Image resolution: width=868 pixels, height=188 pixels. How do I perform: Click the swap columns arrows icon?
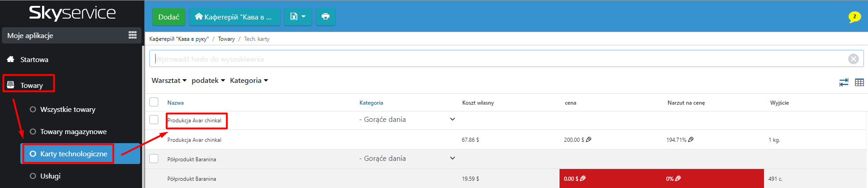(844, 82)
